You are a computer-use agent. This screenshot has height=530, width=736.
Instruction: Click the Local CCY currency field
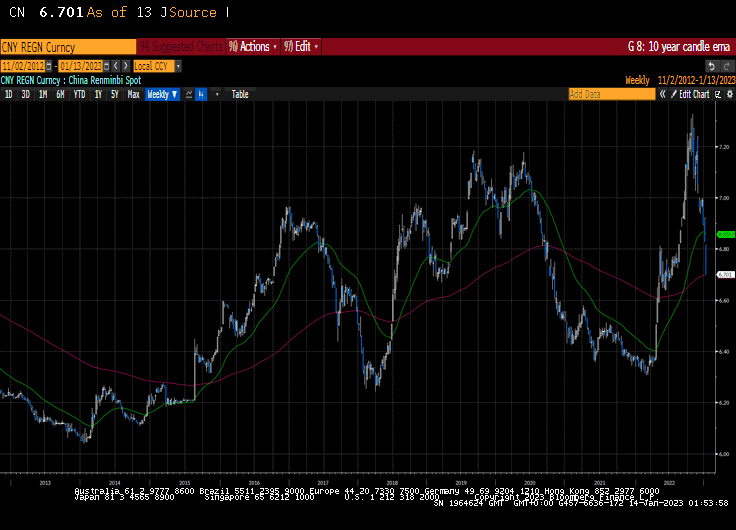pyautogui.click(x=154, y=66)
